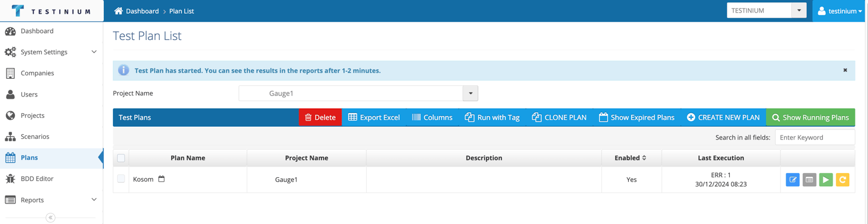This screenshot has width=868, height=224.
Task: Click the Description column header
Action: coord(484,158)
